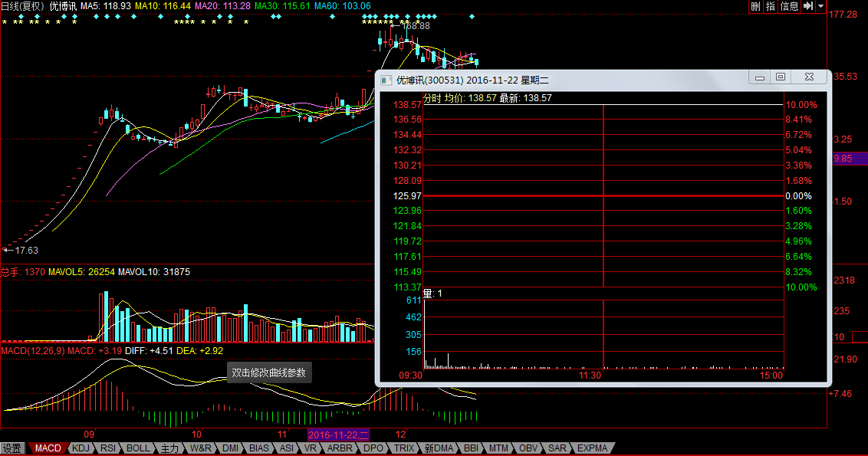This screenshot has width=868, height=456.
Task: Click the jump-to-end arrow icon
Action: point(808,6)
